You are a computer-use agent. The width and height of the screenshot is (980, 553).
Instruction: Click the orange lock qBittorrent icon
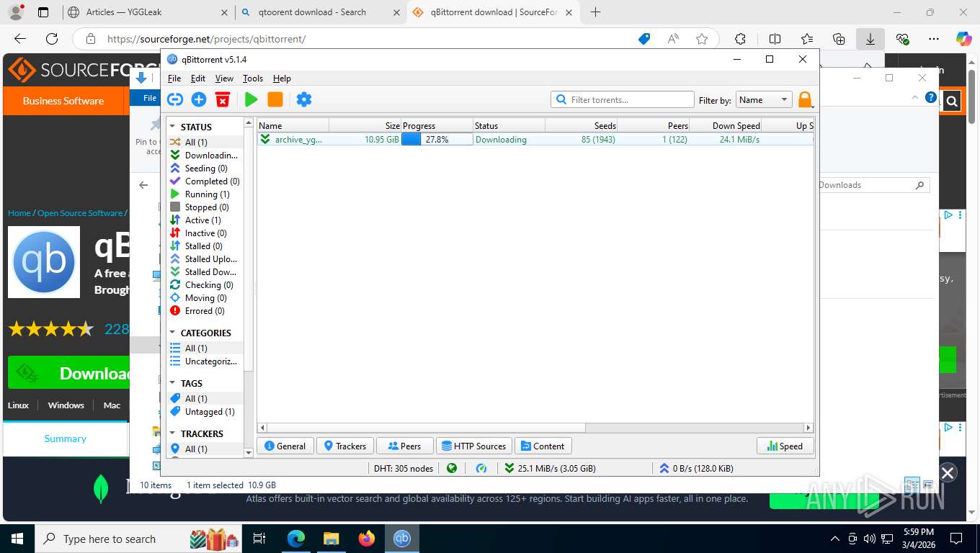click(x=805, y=100)
